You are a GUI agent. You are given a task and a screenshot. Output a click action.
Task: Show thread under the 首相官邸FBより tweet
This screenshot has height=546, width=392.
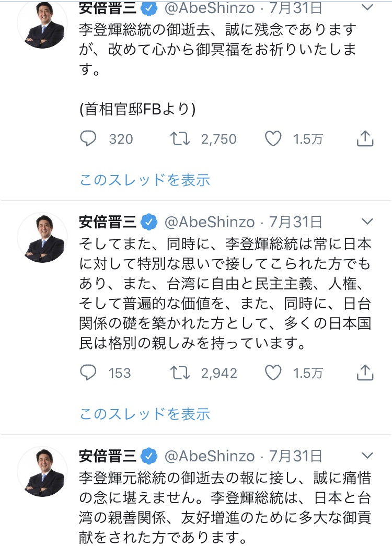[145, 180]
